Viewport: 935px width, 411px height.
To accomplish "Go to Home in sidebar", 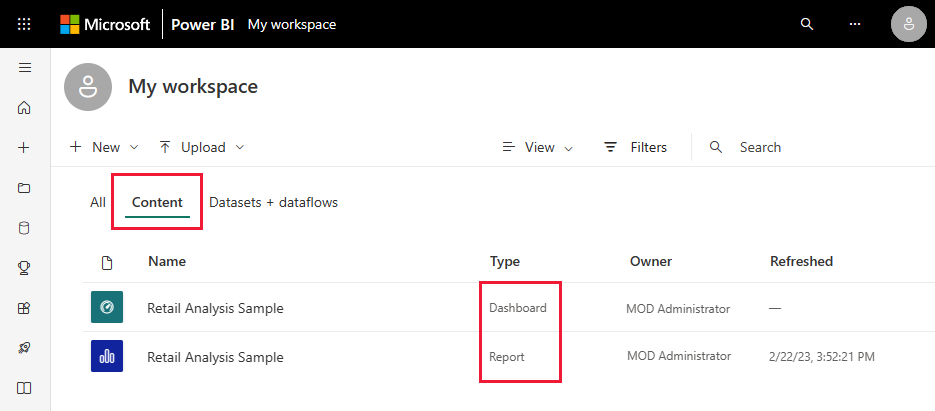I will (x=24, y=108).
